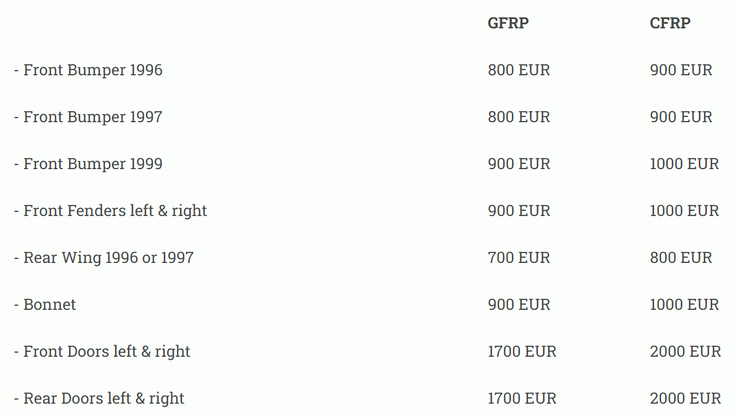Click CFRP price for Front Fenders
The image size is (737, 417).
(684, 211)
